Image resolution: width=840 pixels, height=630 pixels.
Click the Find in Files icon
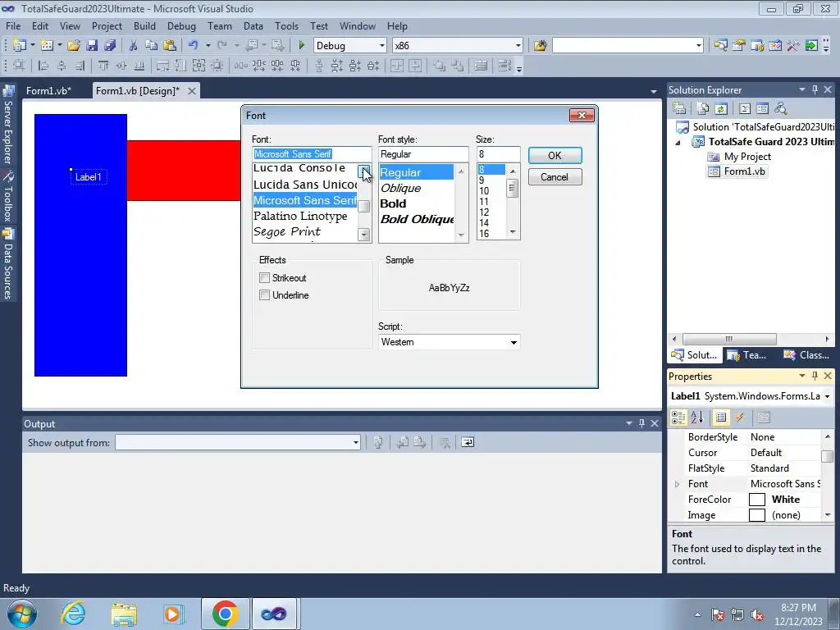coord(540,46)
